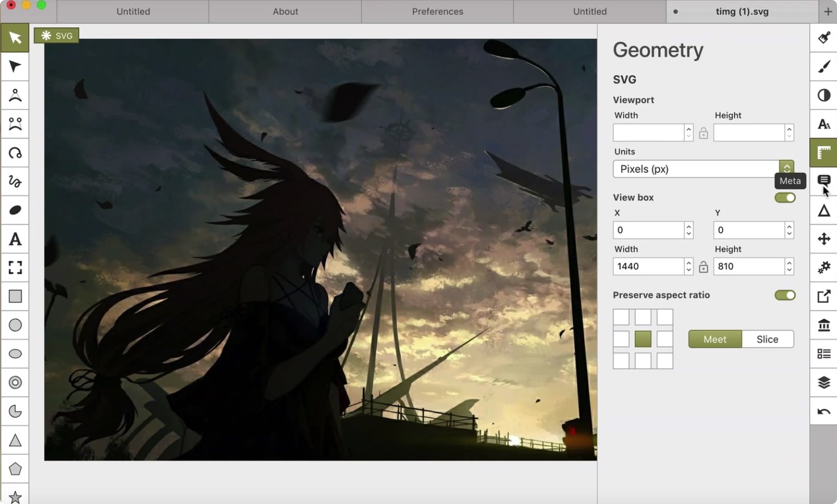837x504 pixels.
Task: Toggle the View box width-height lock
Action: coord(703,267)
